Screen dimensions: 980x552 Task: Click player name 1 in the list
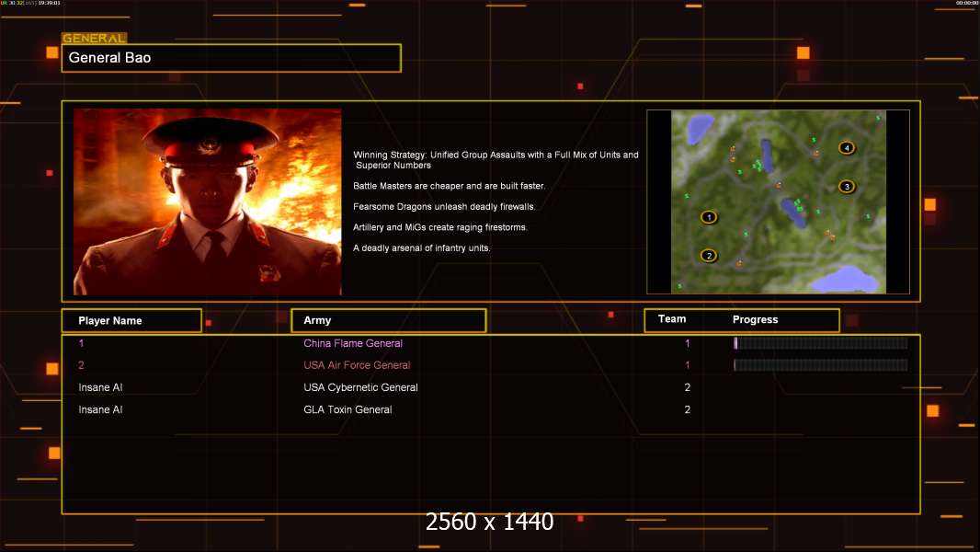pyautogui.click(x=81, y=343)
